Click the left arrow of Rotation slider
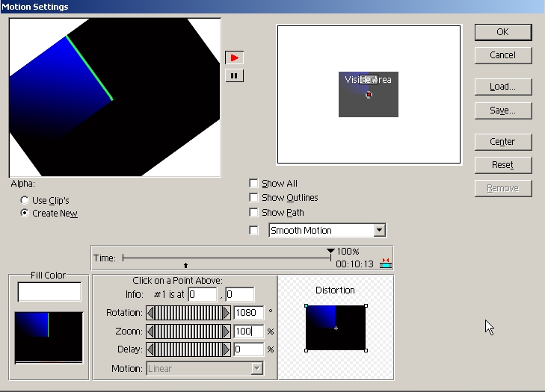This screenshot has width=545, height=392. coord(150,313)
